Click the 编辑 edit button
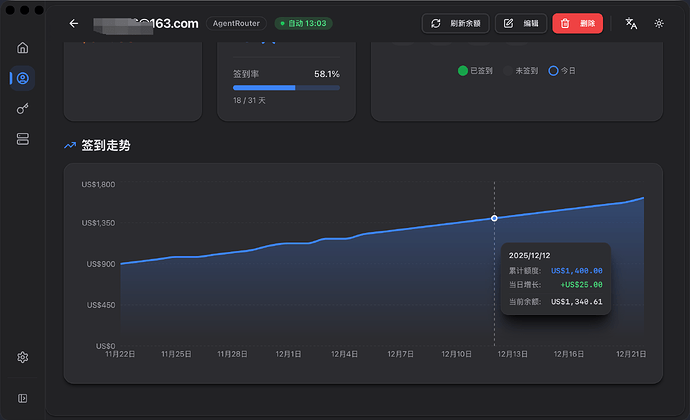The width and height of the screenshot is (690, 420). [x=521, y=23]
